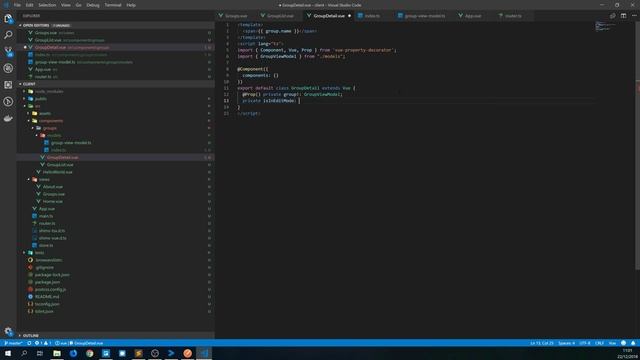
Task: Click the synchronize changes icon in status bar
Action: coord(29,343)
